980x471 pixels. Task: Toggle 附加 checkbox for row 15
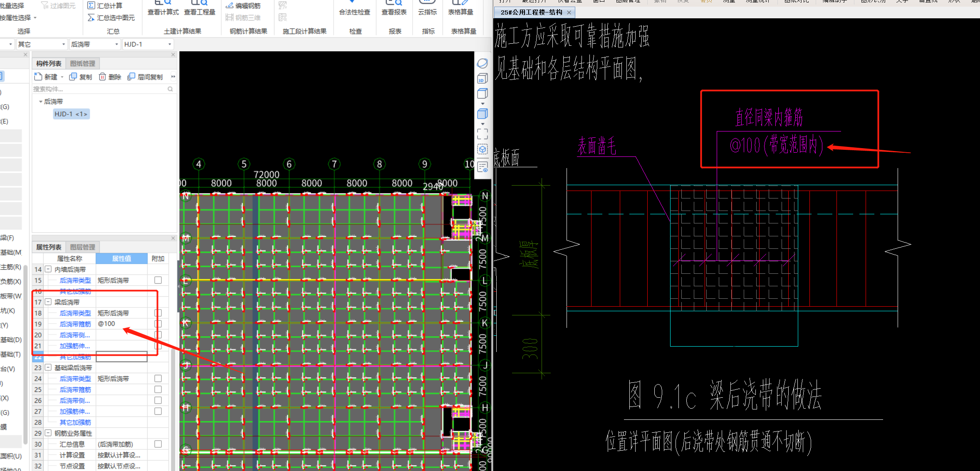click(158, 280)
